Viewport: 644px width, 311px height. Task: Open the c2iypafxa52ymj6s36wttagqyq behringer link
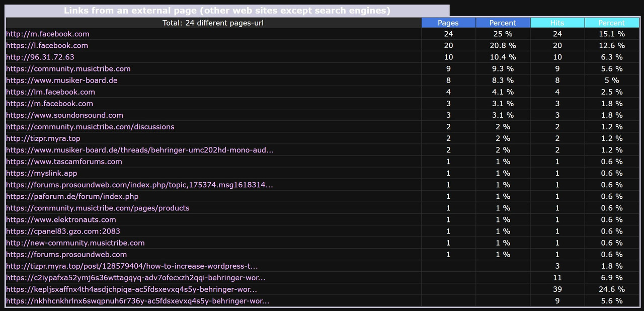pyautogui.click(x=136, y=277)
